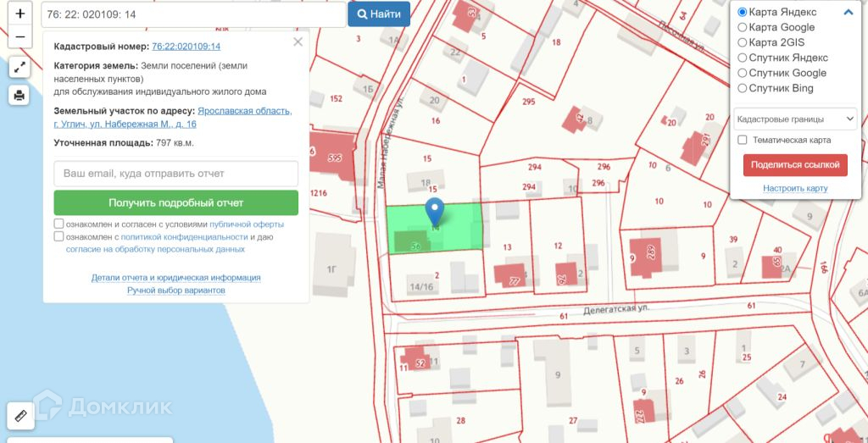Click the Поделиться ссылкой button
Image resolution: width=868 pixels, height=443 pixels.
[x=795, y=165]
